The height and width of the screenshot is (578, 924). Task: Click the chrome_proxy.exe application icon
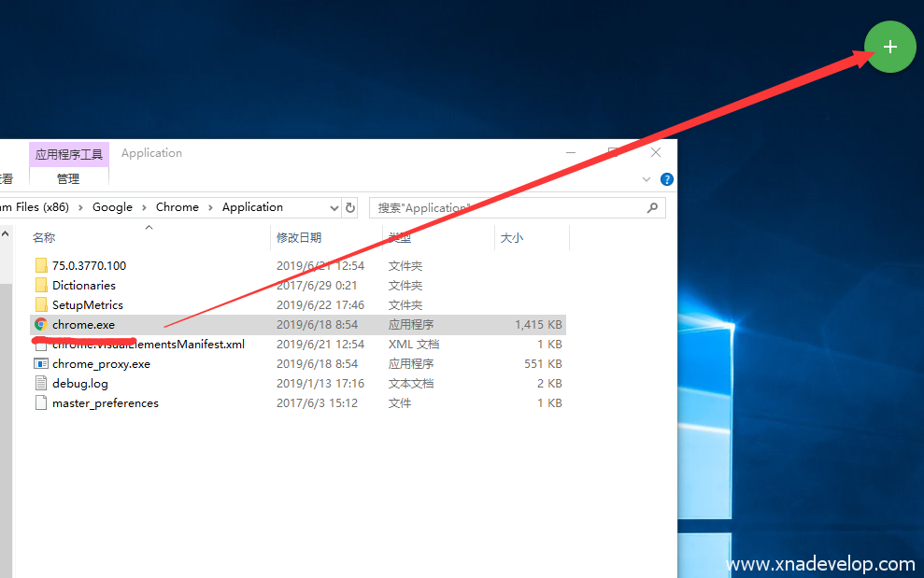click(40, 364)
